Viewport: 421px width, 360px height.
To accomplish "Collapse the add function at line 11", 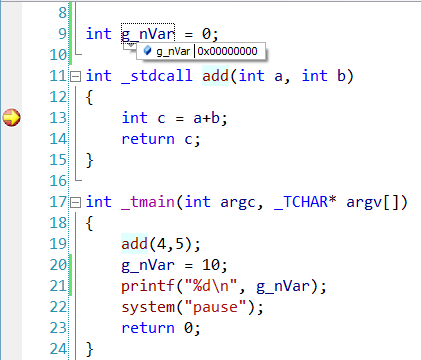I will pyautogui.click(x=76, y=77).
